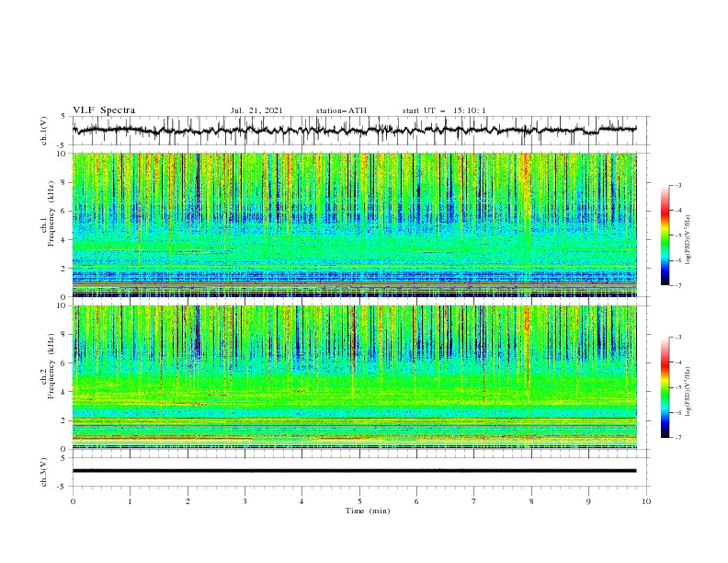Click time axis tick label "5"
Viewport: 728px width, 563px height.
point(359,501)
